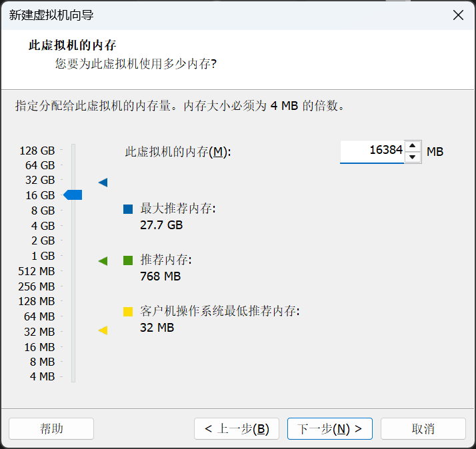Click the memory value field showing 16384
Viewport: 476px width, 449px height.
coord(372,151)
